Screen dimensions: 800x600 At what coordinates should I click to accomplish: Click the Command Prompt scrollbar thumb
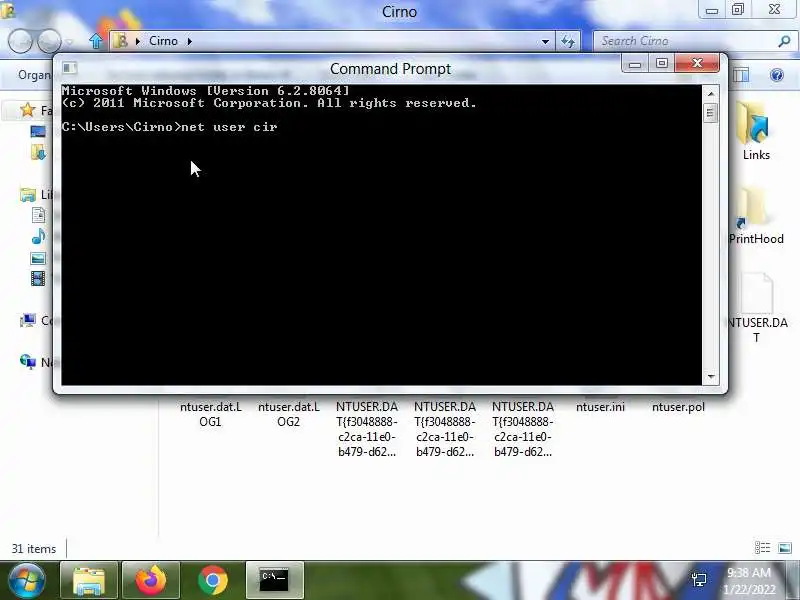pyautogui.click(x=710, y=113)
